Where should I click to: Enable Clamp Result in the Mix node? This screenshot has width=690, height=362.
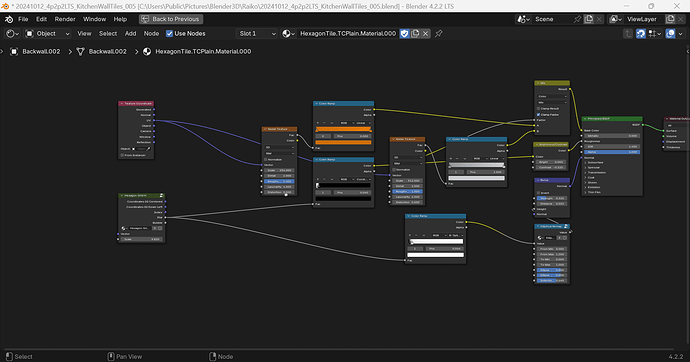[x=538, y=108]
